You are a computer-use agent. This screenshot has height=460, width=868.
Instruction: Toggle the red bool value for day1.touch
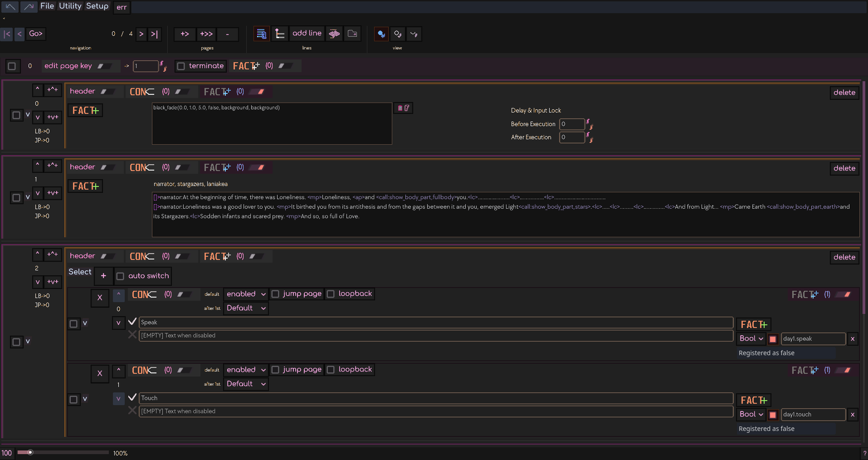point(773,415)
